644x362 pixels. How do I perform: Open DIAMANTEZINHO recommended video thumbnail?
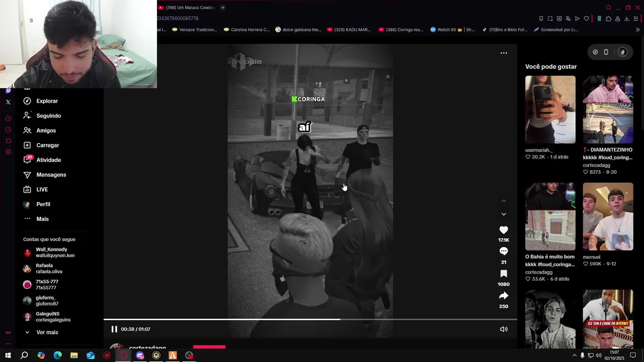pyautogui.click(x=608, y=110)
